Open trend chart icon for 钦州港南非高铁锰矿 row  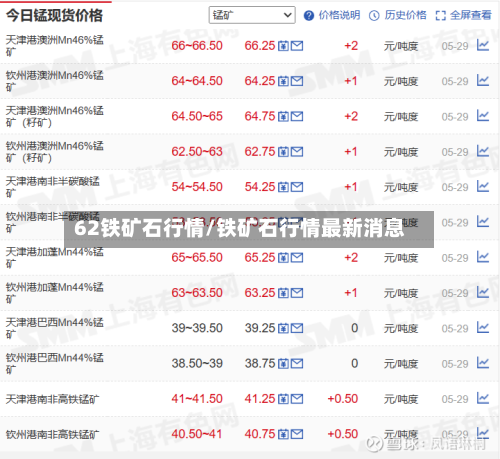[483, 434]
